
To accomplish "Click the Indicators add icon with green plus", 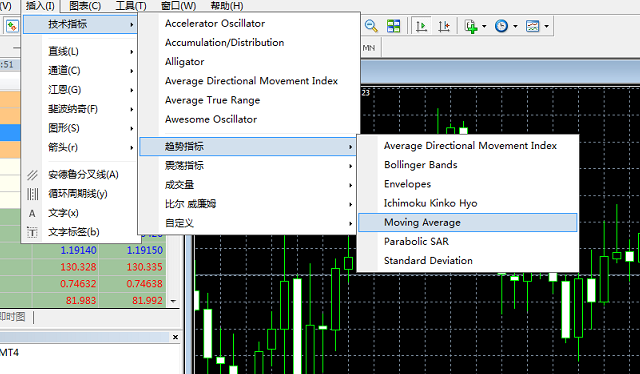I will pyautogui.click(x=471, y=26).
